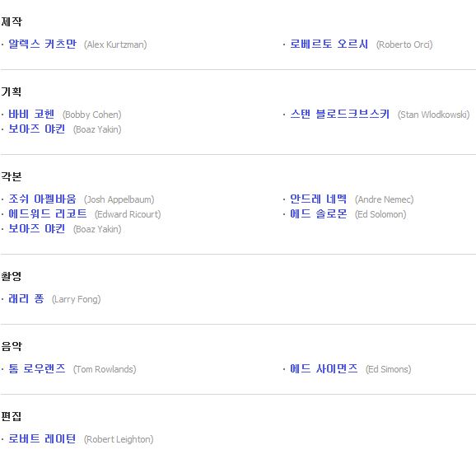Open 에드워드 리코트 (Edward Ricourt) link

(x=48, y=214)
